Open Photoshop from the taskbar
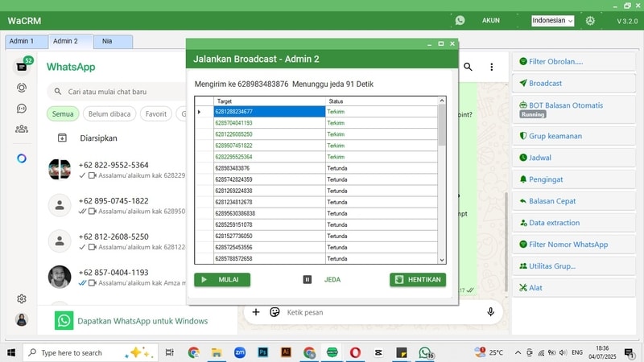This screenshot has height=362, width=644. (x=263, y=352)
